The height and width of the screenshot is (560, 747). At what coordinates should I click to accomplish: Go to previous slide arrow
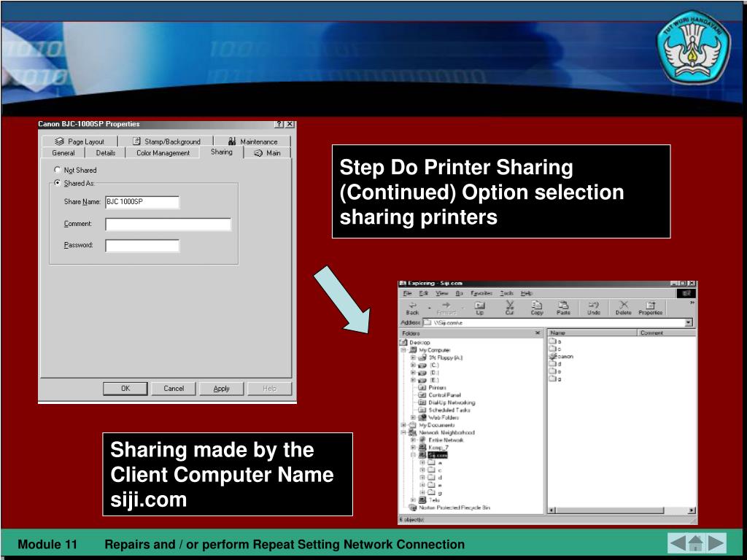point(678,542)
